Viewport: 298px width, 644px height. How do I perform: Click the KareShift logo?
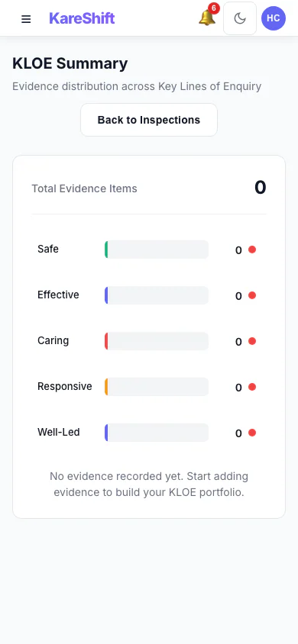click(82, 18)
